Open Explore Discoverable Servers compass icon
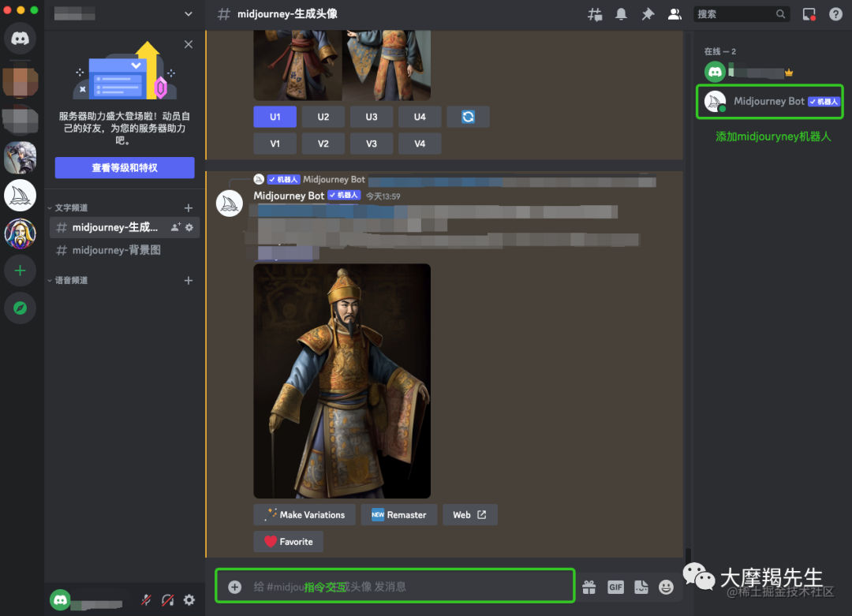 click(x=20, y=308)
